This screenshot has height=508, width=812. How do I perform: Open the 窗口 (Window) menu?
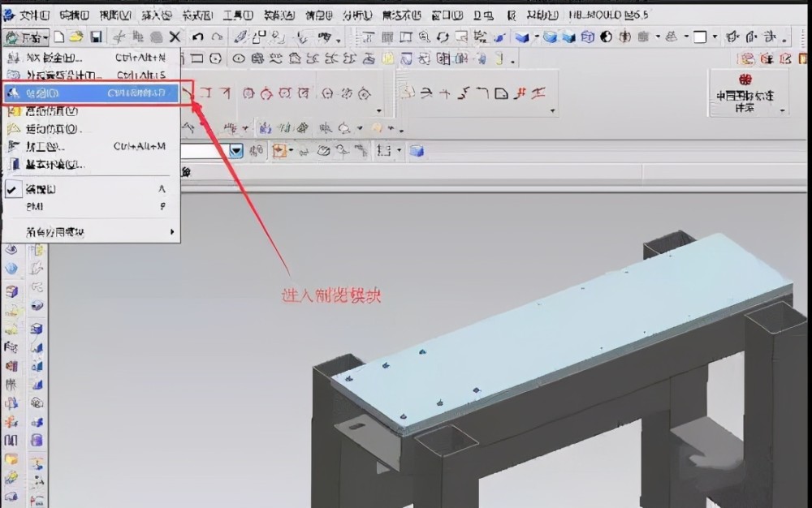click(447, 15)
